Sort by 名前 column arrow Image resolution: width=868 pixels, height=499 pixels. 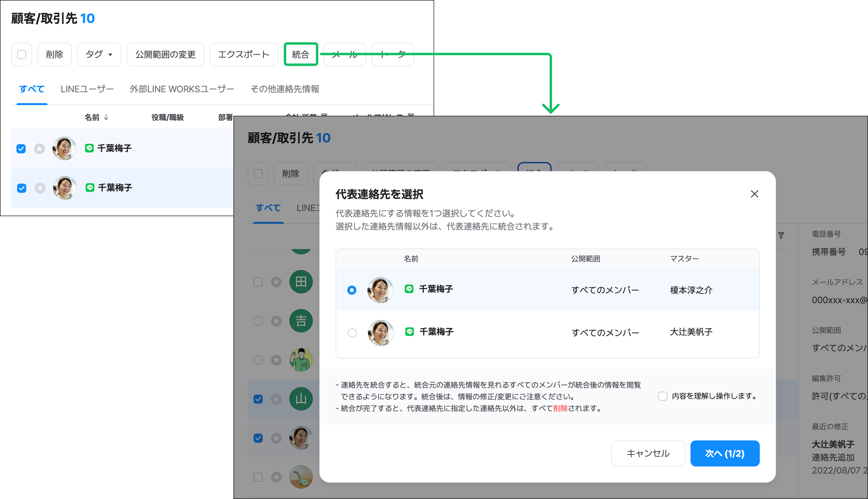[106, 117]
